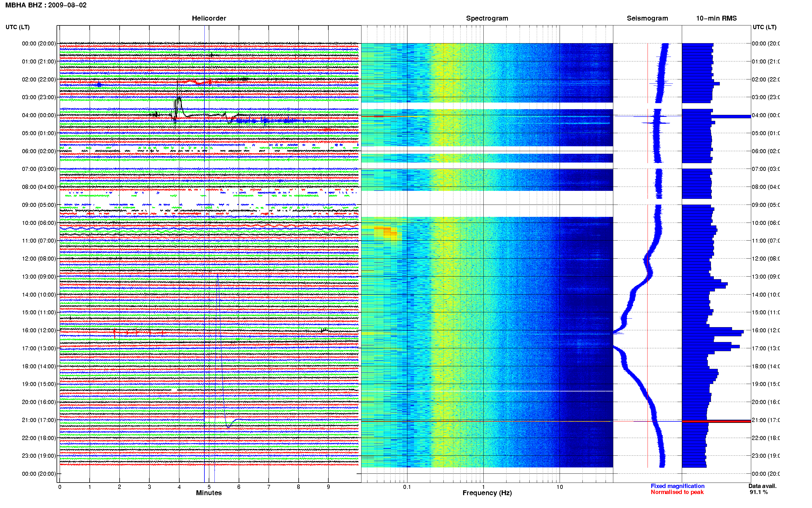Click the left '04:00 (00:00)' time label
This screenshot has width=812, height=508.
point(39,115)
